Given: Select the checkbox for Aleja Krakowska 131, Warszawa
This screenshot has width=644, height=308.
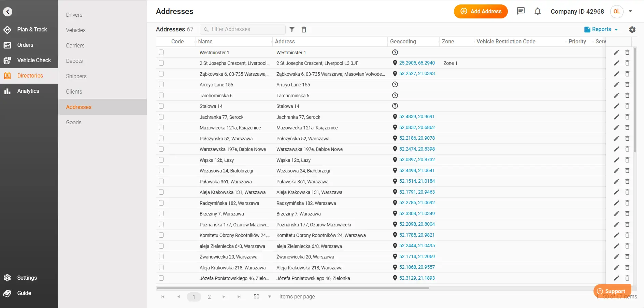Looking at the screenshot, I should pyautogui.click(x=161, y=192).
